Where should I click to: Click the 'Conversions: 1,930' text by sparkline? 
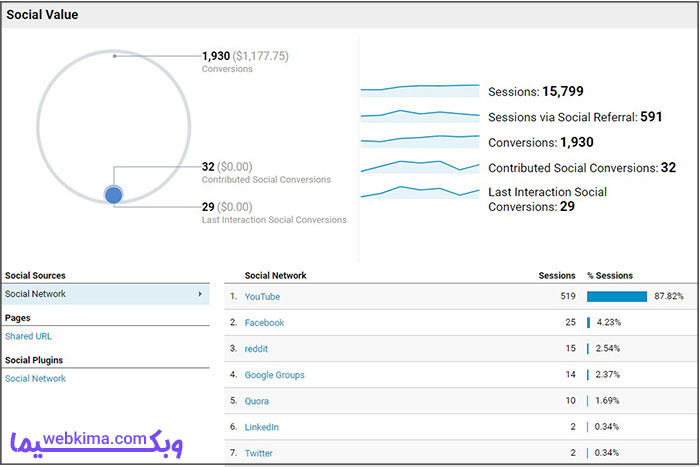[541, 142]
